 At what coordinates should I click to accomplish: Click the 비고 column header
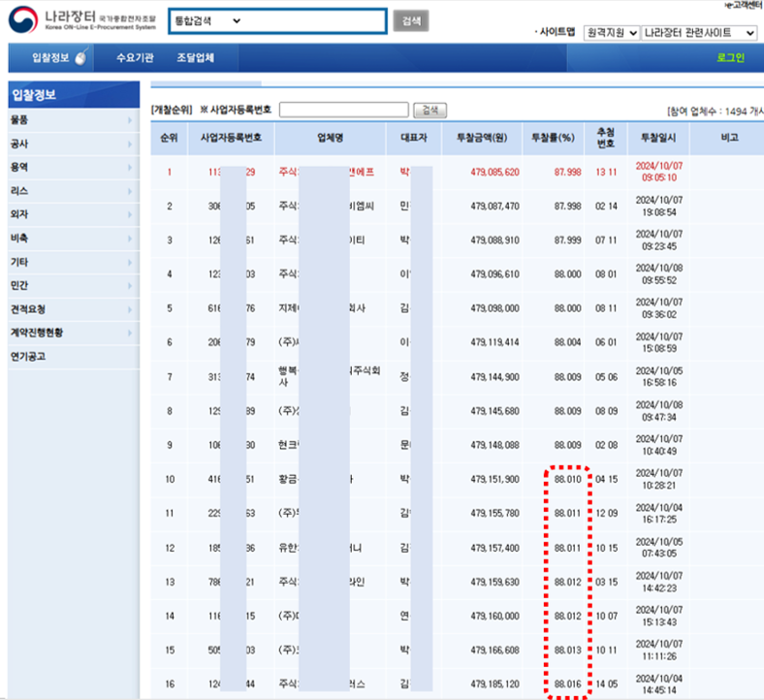[x=729, y=138]
